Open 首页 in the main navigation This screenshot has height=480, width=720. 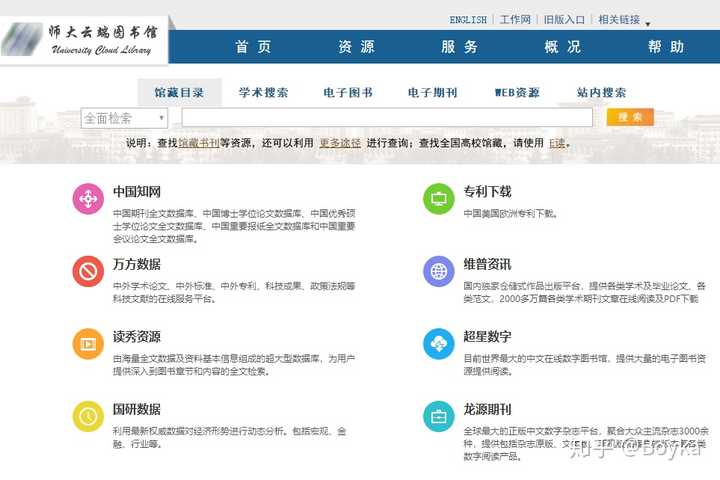[x=253, y=47]
